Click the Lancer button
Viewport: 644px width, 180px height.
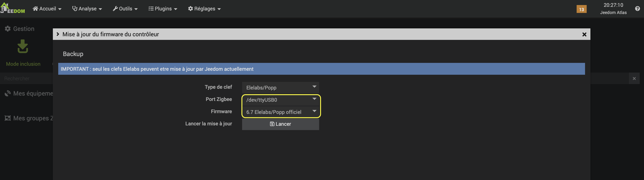tap(280, 124)
